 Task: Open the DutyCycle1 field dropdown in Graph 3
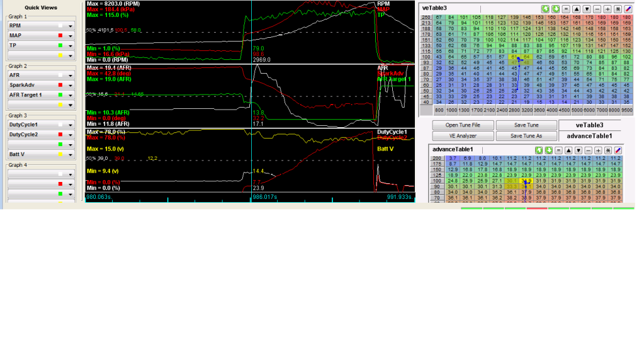71,125
